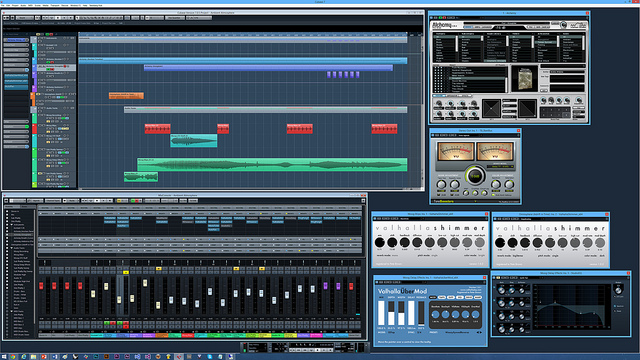Viewport: 640px width, 360px height.
Task: Click the left XY pad in Alchemy
Action: pyautogui.click(x=491, y=109)
